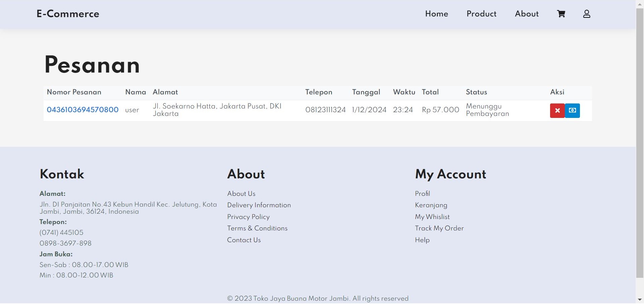Click the scrollbar down arrow
This screenshot has height=304, width=644.
point(640,300)
